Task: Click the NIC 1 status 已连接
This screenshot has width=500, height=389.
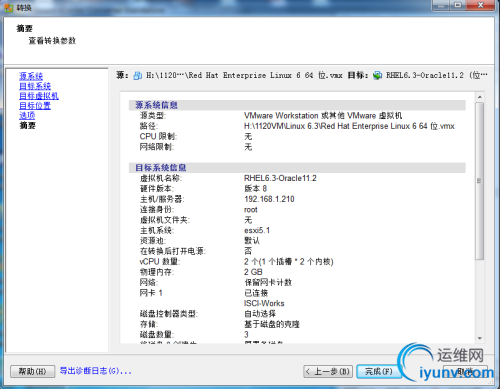Action: (x=256, y=293)
